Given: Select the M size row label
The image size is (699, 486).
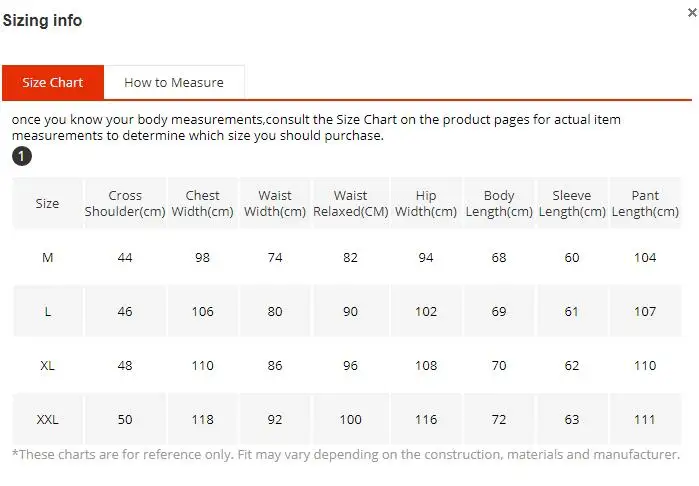Looking at the screenshot, I should coord(47,258).
